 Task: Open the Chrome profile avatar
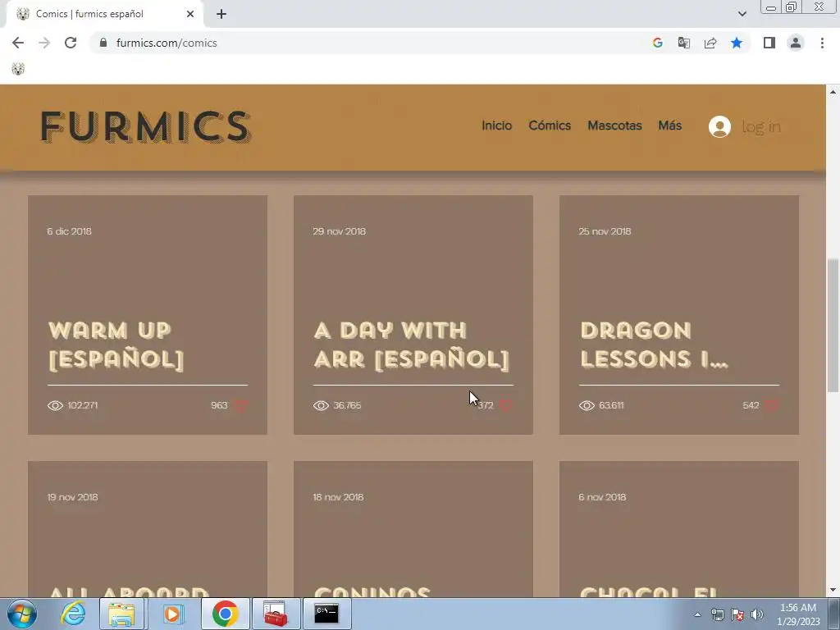[x=796, y=43]
